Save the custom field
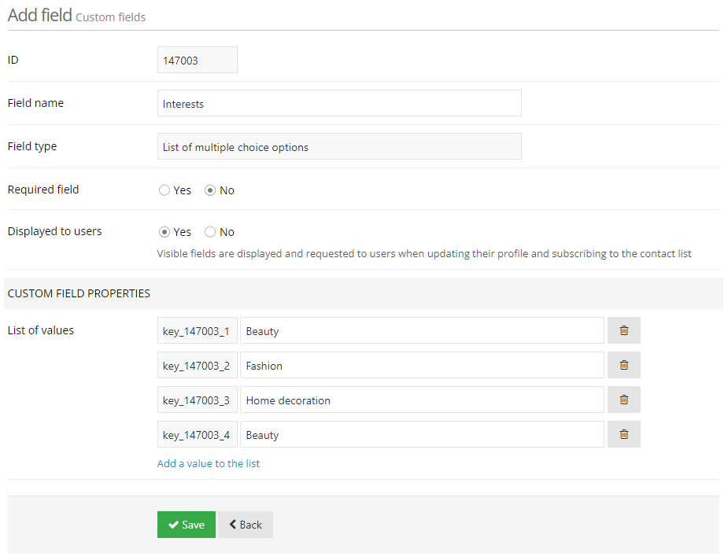Image resolution: width=728 pixels, height=560 pixels. coord(187,525)
